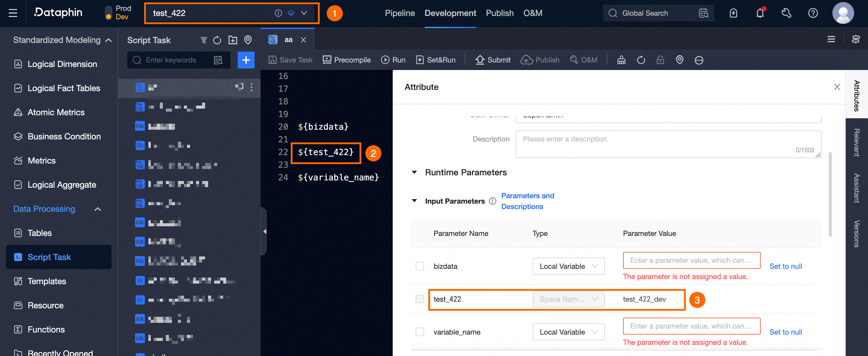Click Set to null for bizdata
Image resolution: width=868 pixels, height=356 pixels.
tap(785, 266)
